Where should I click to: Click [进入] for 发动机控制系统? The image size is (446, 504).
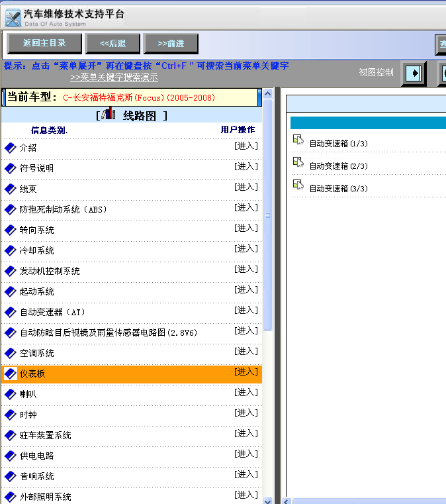pyautogui.click(x=246, y=270)
